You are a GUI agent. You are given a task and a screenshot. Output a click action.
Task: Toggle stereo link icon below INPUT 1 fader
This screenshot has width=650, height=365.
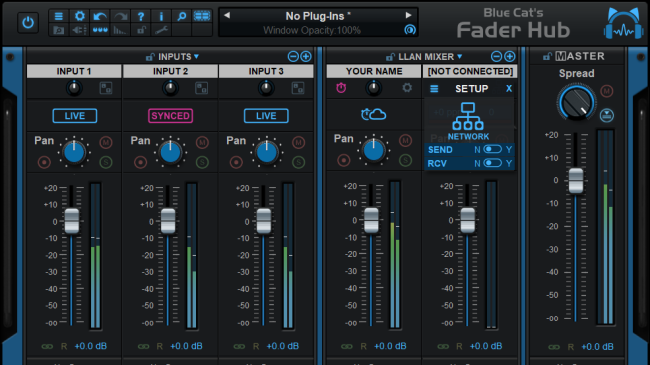47,346
